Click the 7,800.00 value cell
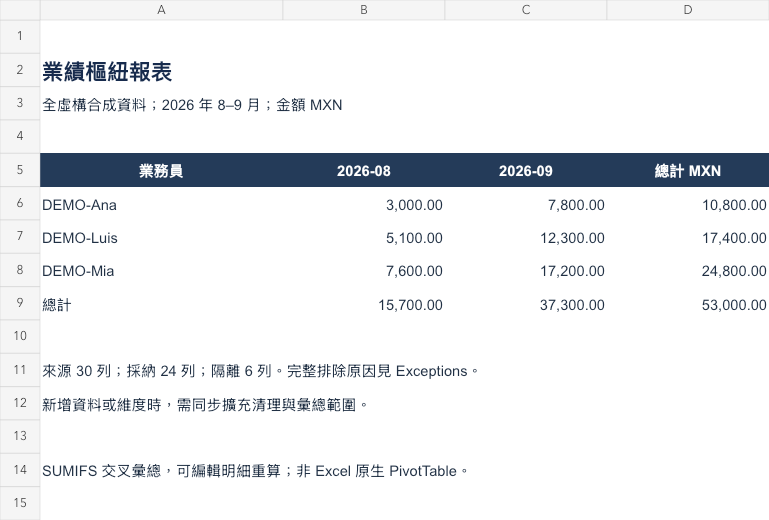 [x=526, y=205]
